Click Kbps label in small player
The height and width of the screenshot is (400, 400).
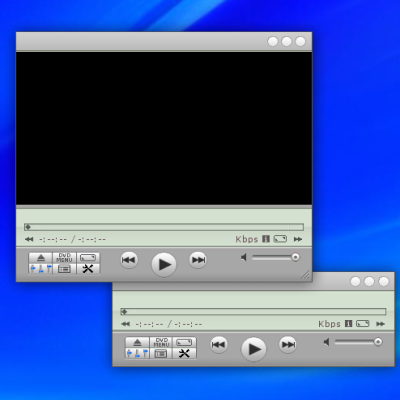click(329, 324)
